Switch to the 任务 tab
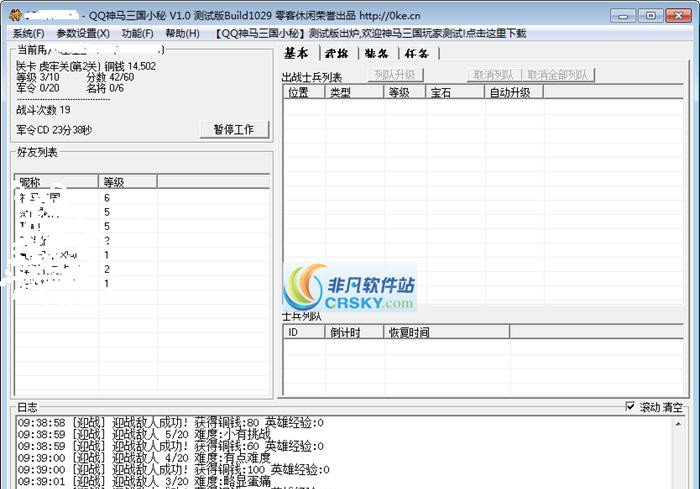Image resolution: width=700 pixels, height=489 pixels. point(417,54)
